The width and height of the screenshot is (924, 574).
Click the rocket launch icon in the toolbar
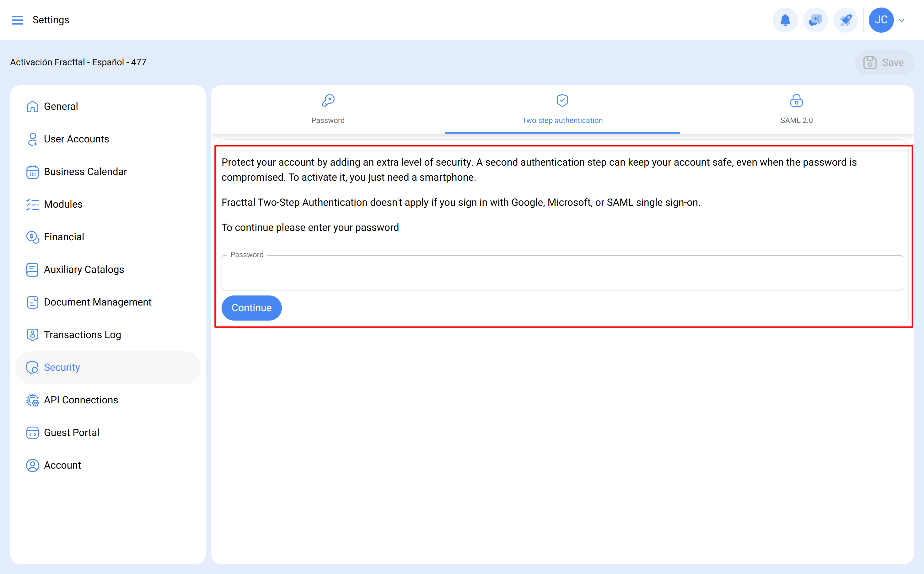pyautogui.click(x=845, y=20)
